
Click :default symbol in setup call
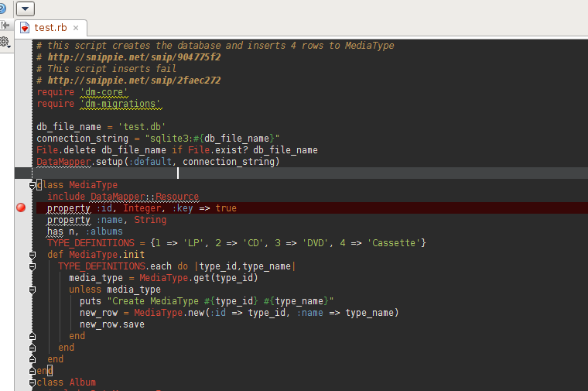pos(150,162)
